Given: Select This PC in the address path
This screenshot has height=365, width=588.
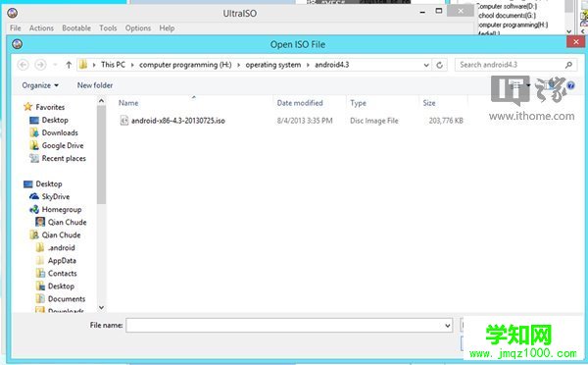Looking at the screenshot, I should coord(113,65).
